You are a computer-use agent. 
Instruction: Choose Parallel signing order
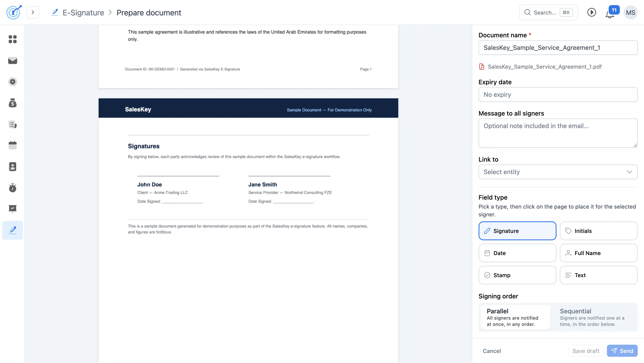[x=515, y=317]
